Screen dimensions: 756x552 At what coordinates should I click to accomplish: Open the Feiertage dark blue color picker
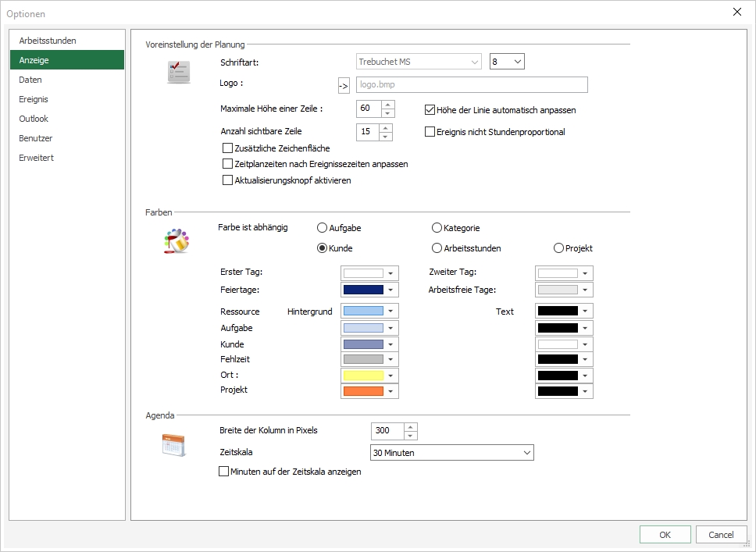pyautogui.click(x=370, y=290)
